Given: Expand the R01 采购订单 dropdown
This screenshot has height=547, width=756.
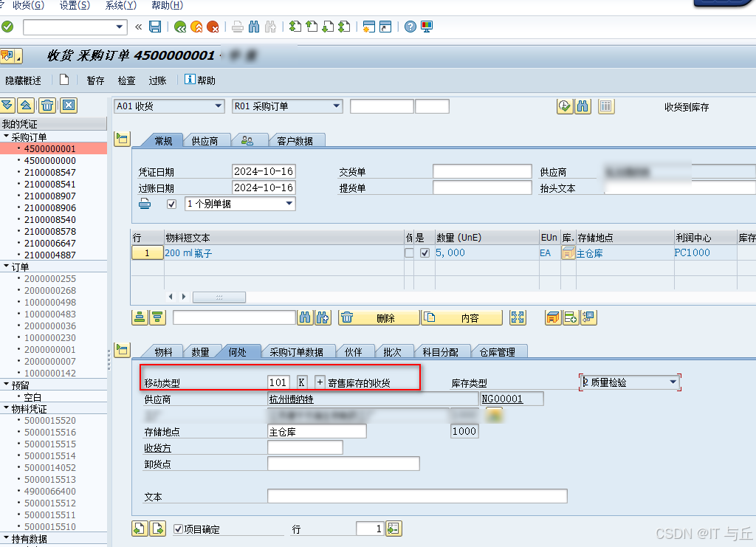Looking at the screenshot, I should (334, 106).
